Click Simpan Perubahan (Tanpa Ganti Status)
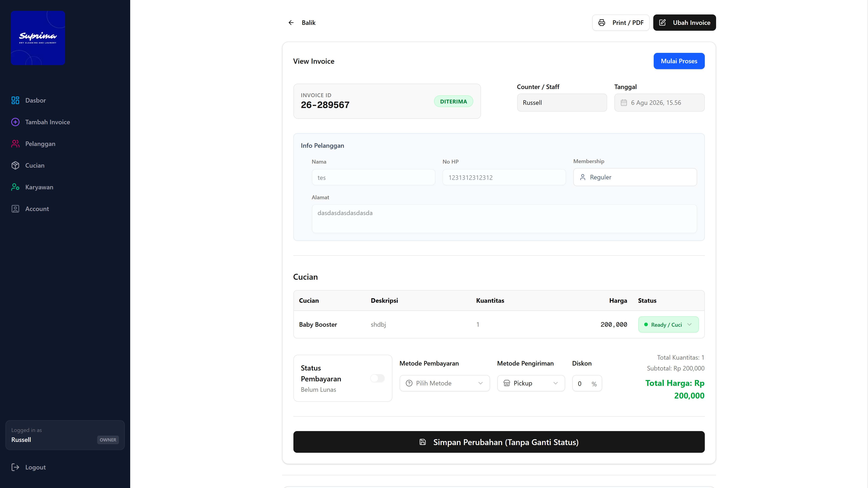The width and height of the screenshot is (868, 488). pos(499,442)
